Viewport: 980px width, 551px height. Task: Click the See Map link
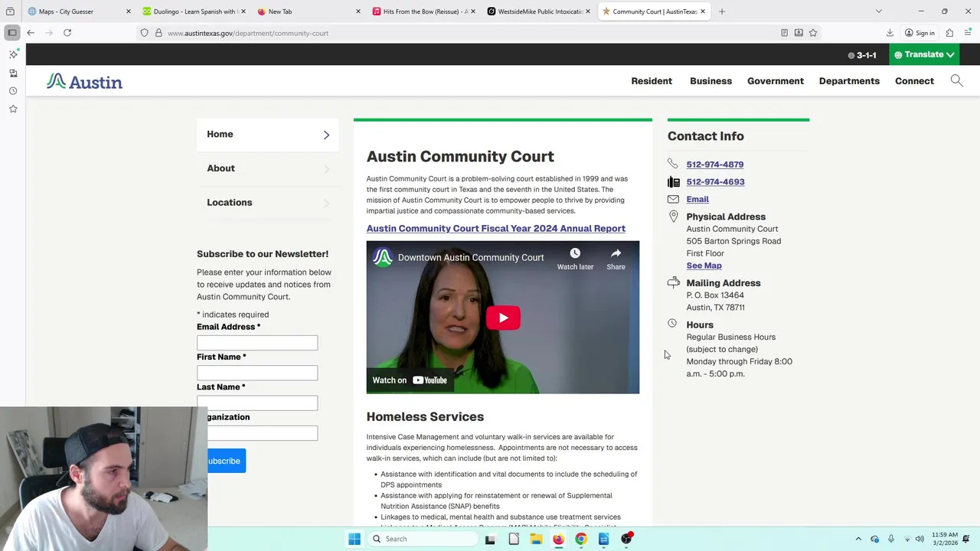(x=704, y=266)
